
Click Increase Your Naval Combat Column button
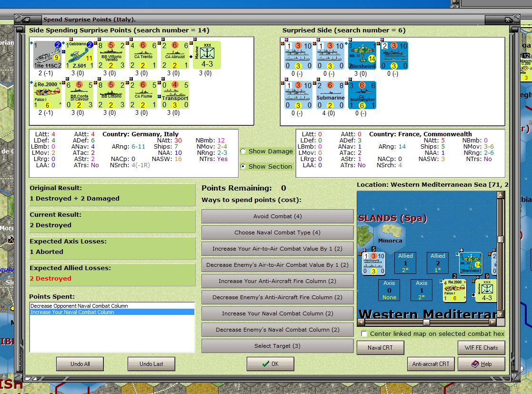click(278, 313)
